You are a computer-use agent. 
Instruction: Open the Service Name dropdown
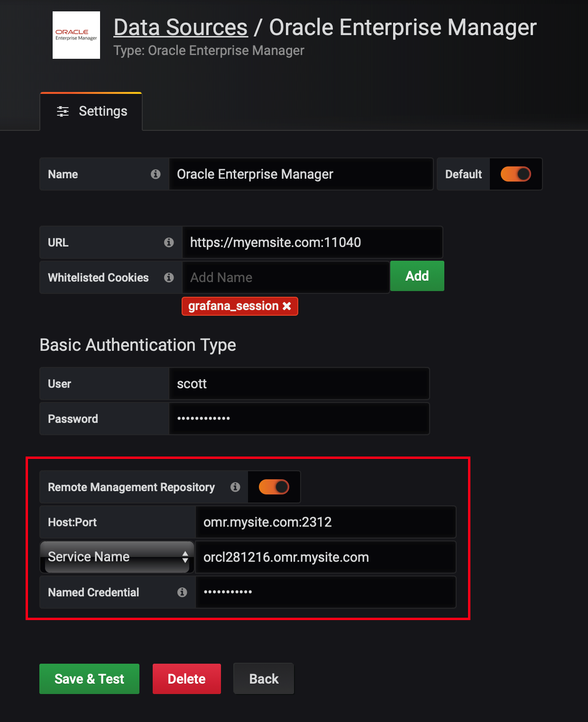pyautogui.click(x=117, y=557)
